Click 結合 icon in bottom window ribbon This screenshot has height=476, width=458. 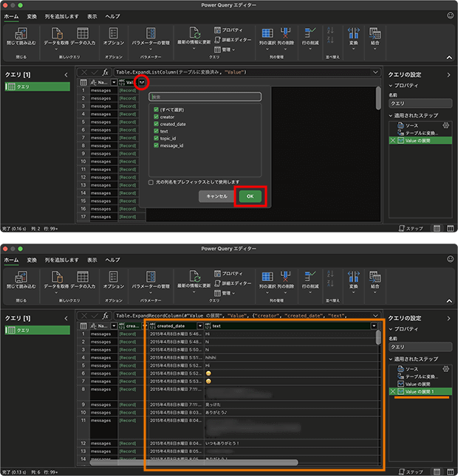(375, 277)
